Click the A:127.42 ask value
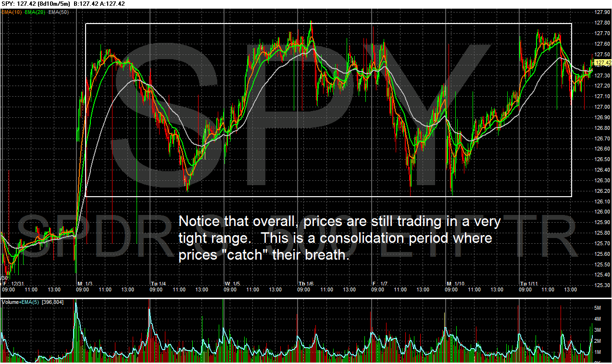The height and width of the screenshot is (364, 612). point(112,3)
